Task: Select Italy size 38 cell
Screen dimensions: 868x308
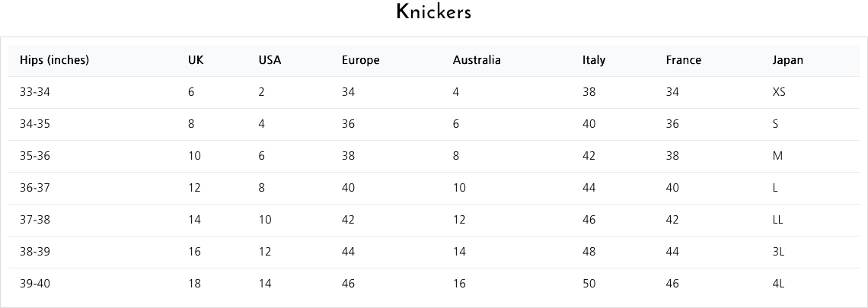Action: [x=589, y=92]
